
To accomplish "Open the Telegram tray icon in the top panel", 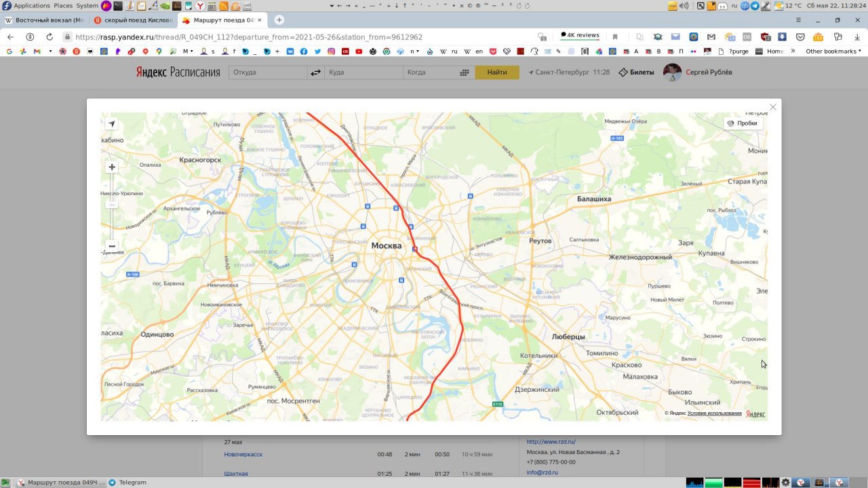I will [755, 5].
